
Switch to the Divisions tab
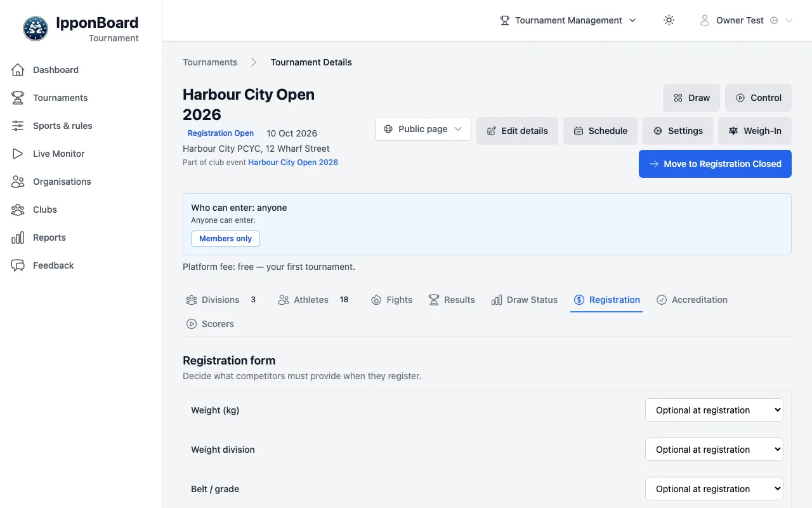pyautogui.click(x=221, y=300)
